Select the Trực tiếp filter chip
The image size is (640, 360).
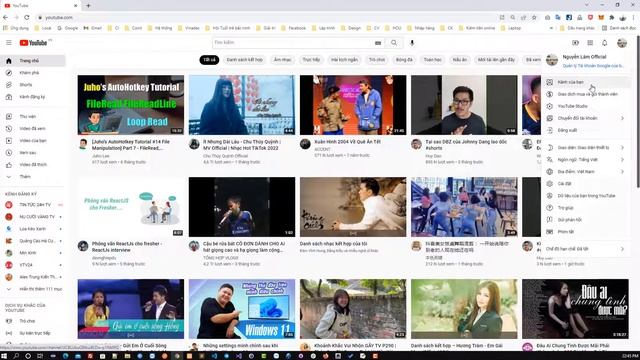(311, 60)
